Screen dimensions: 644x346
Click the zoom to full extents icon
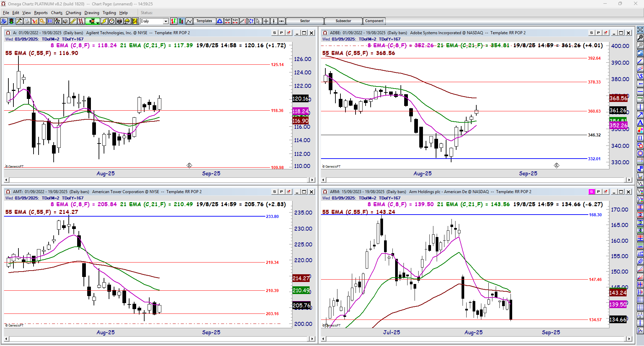tap(640, 30)
